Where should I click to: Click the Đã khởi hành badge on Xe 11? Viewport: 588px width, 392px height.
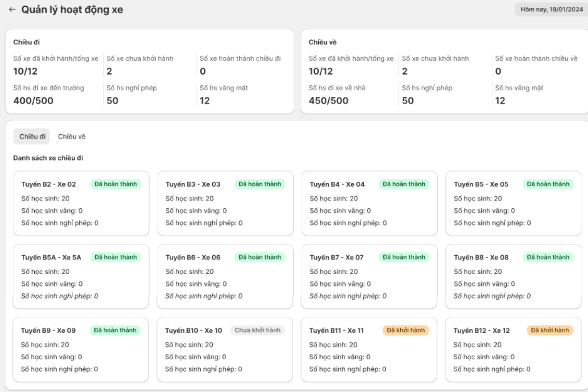click(x=406, y=330)
